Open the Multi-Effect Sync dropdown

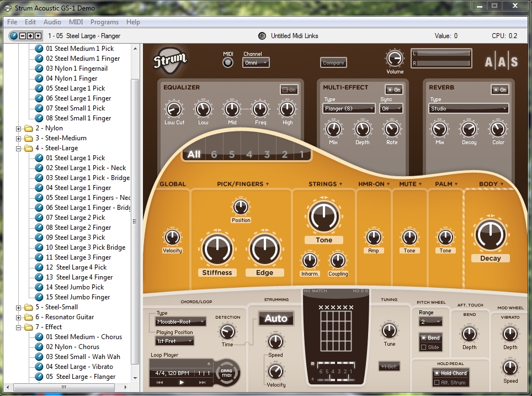pos(391,109)
